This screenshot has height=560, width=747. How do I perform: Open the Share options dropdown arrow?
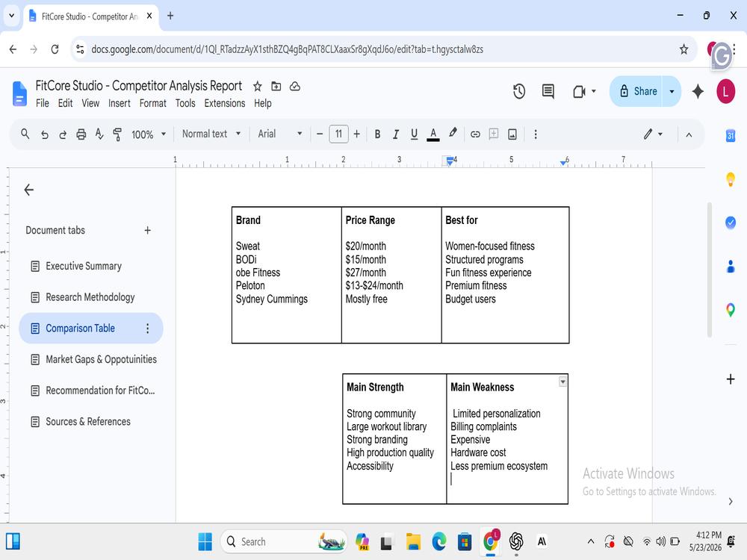click(672, 91)
